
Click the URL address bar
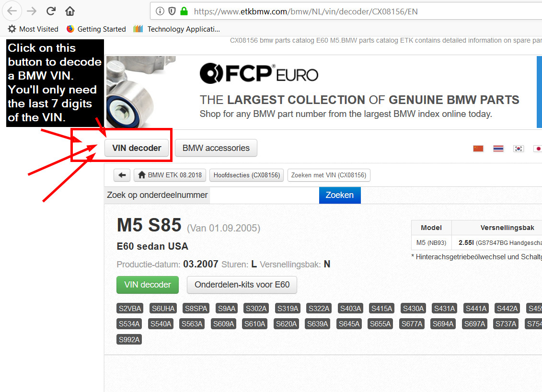(346, 12)
